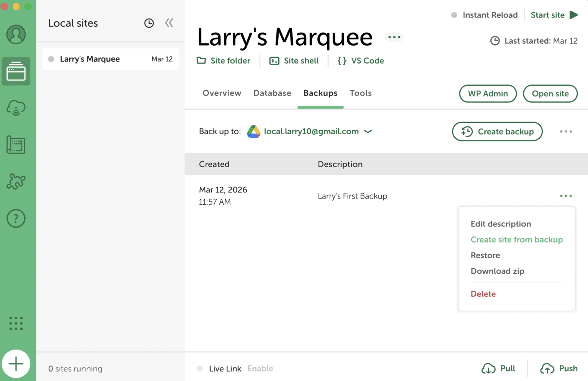Click the Mar 12, 2026 backup date
Image resolution: width=588 pixels, height=381 pixels.
click(x=223, y=190)
